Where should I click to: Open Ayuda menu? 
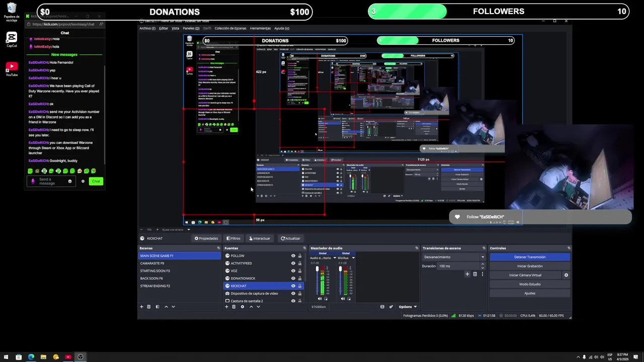(282, 28)
